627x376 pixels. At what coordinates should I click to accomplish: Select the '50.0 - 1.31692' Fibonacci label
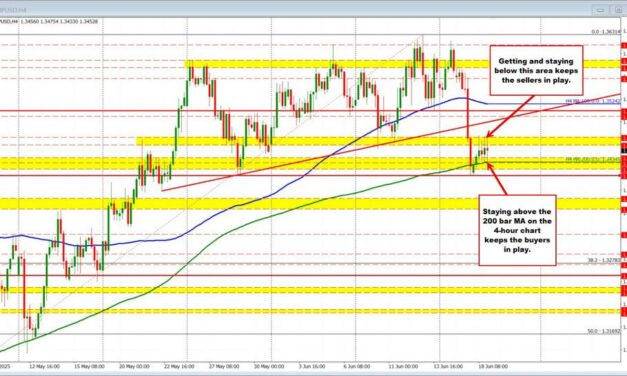click(603, 331)
